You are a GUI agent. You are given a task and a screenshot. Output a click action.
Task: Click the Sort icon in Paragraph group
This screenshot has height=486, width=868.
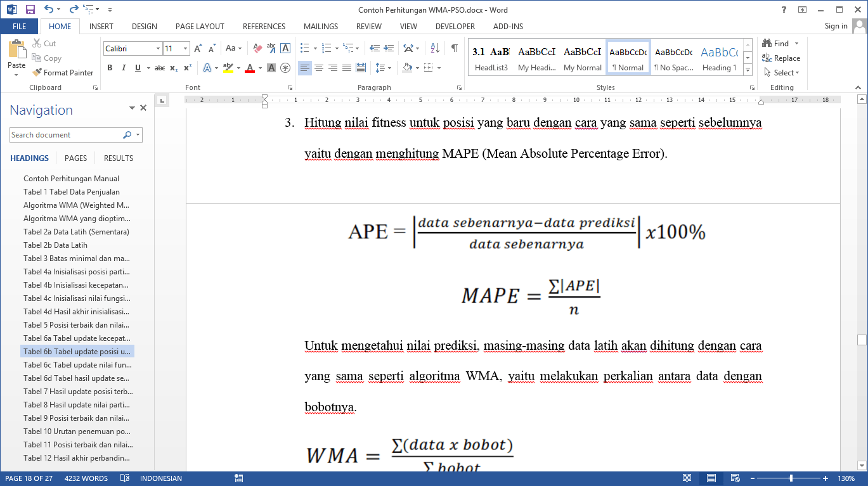435,48
